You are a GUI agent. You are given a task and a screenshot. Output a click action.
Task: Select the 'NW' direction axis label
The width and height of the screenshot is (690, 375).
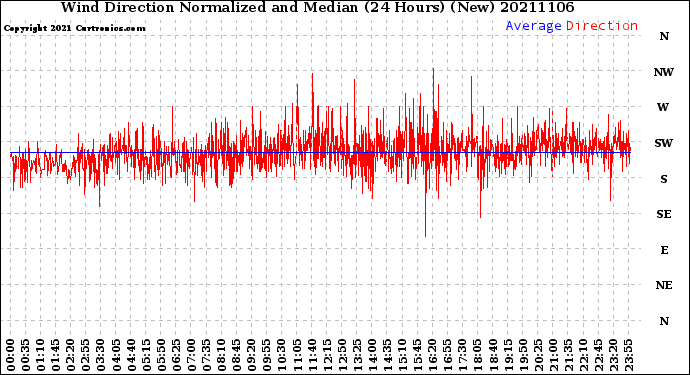pos(664,72)
